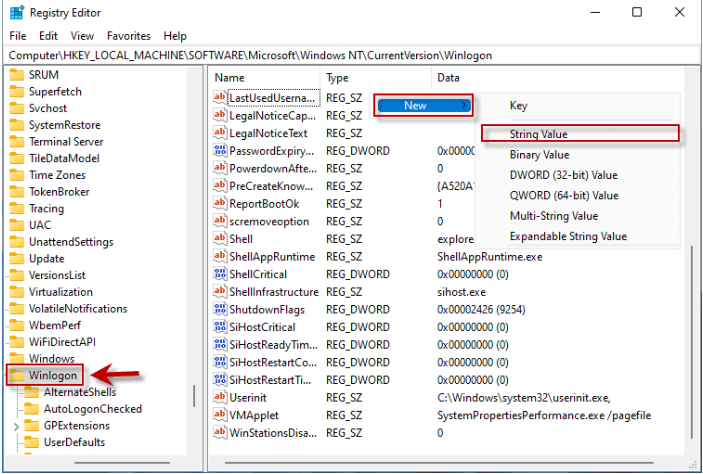The height and width of the screenshot is (474, 703).
Task: Open the Favorites menu
Action: point(128,36)
